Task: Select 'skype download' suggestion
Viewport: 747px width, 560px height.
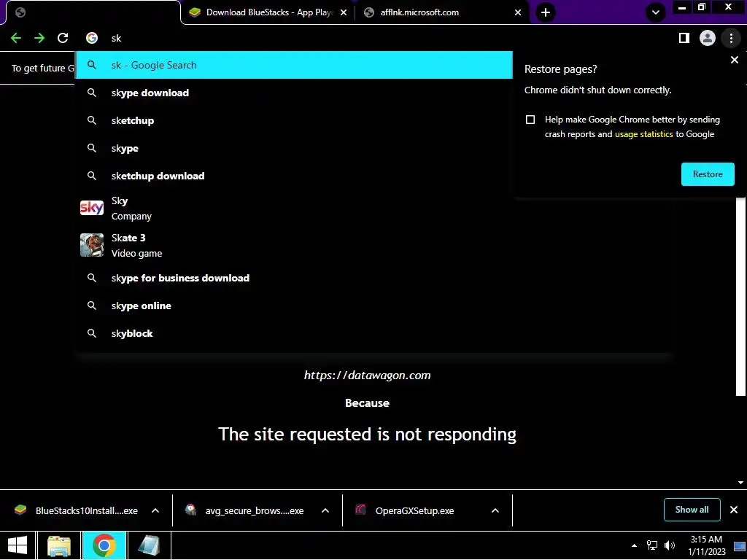Action: point(294,93)
